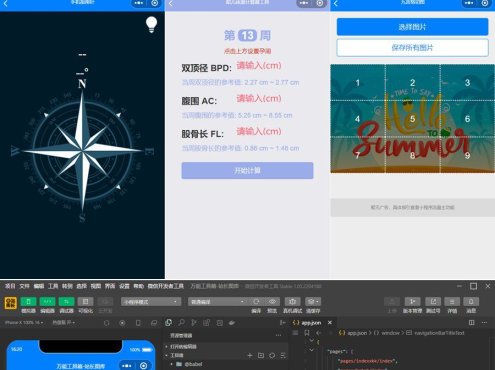
Task: Click the new folder icon in explorer
Action: tap(261, 355)
